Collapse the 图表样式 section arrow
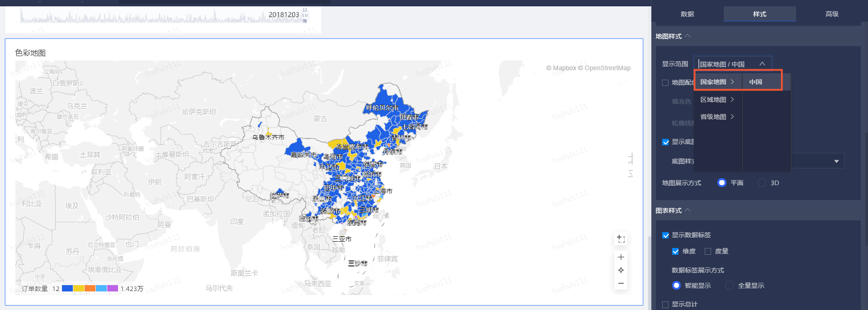Image resolution: width=868 pixels, height=310 pixels. click(x=688, y=210)
